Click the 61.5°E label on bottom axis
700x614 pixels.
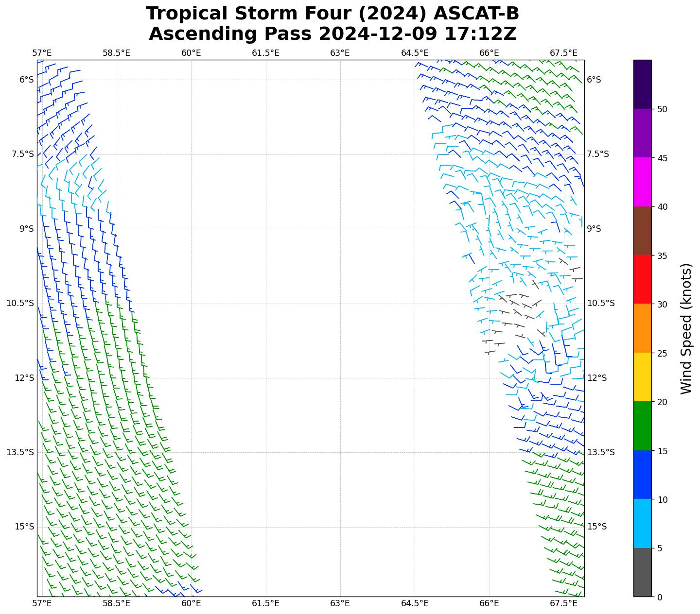point(265,604)
